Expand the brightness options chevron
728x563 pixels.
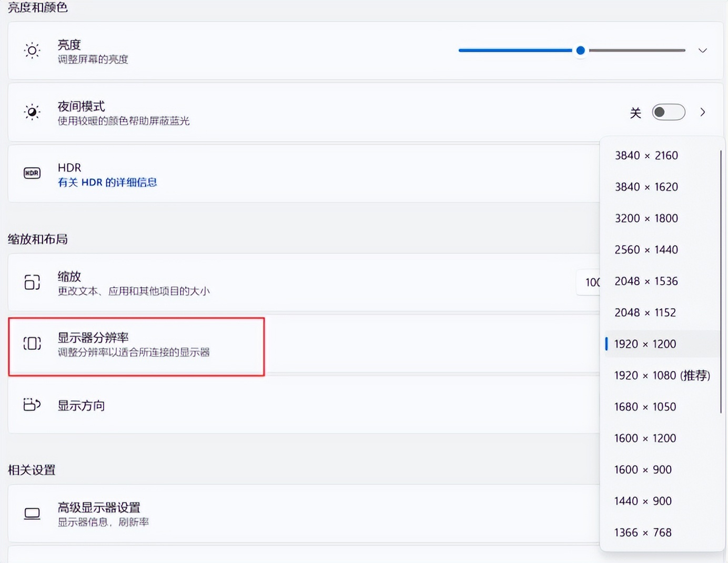702,51
